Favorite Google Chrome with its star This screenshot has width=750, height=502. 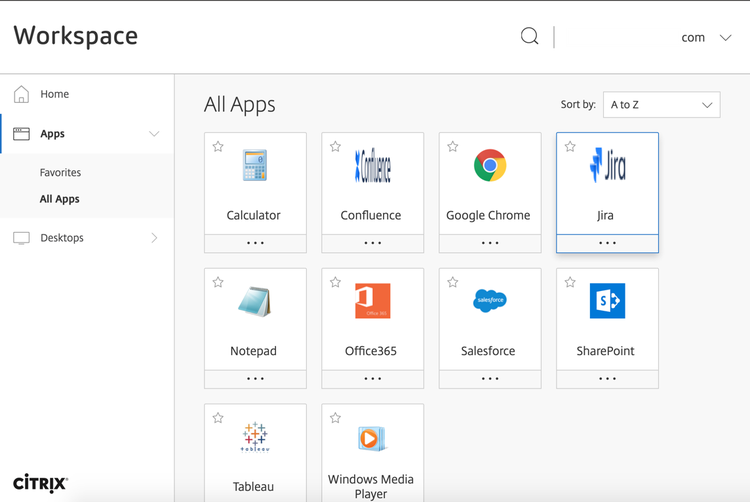pos(453,146)
